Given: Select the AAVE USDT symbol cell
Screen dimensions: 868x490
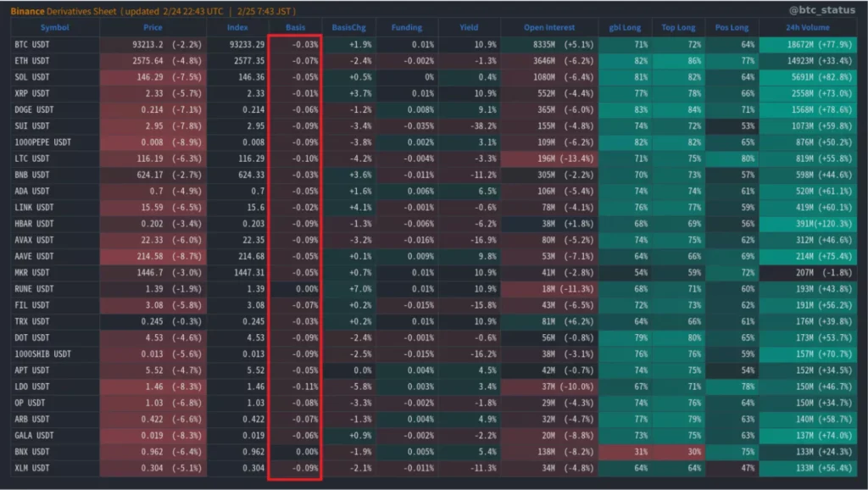Looking at the screenshot, I should (55, 256).
